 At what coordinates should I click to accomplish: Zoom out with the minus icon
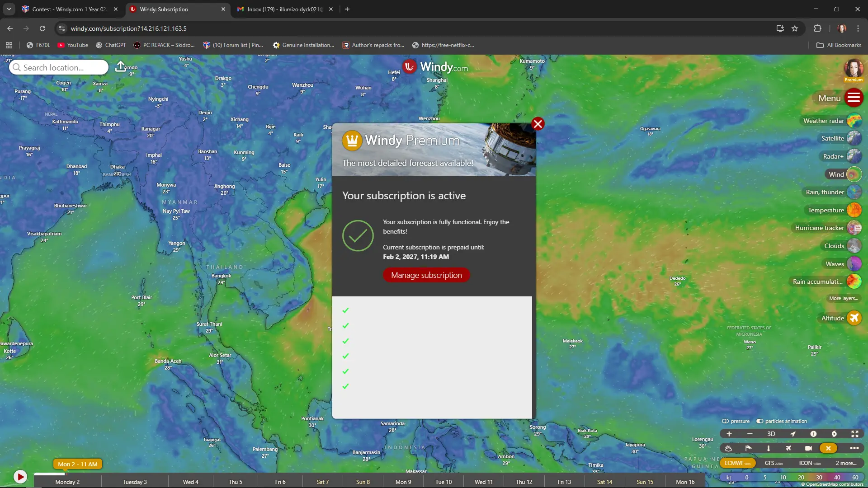point(750,434)
